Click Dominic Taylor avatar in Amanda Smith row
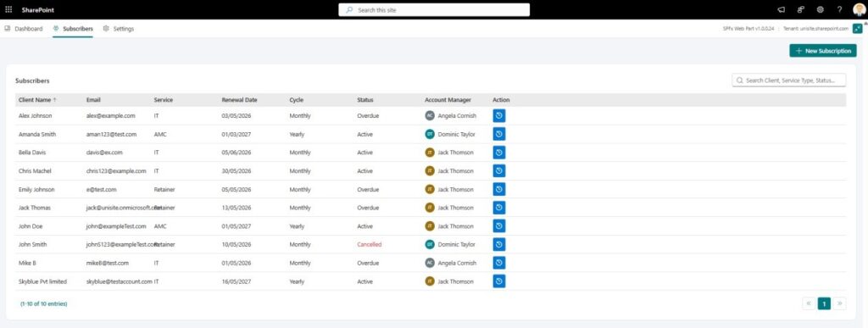Viewport: 868px width, 328px height. (x=430, y=134)
